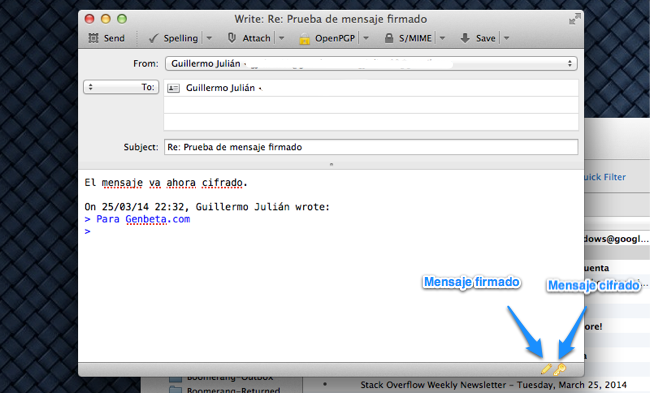
Task: Expand the OpenPGP dropdown arrow
Action: click(x=366, y=38)
